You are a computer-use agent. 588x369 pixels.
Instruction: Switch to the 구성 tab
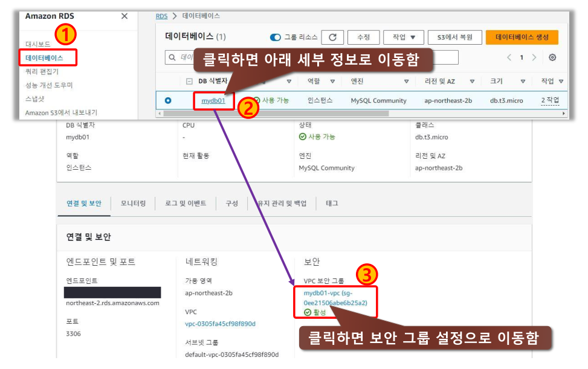[231, 204]
